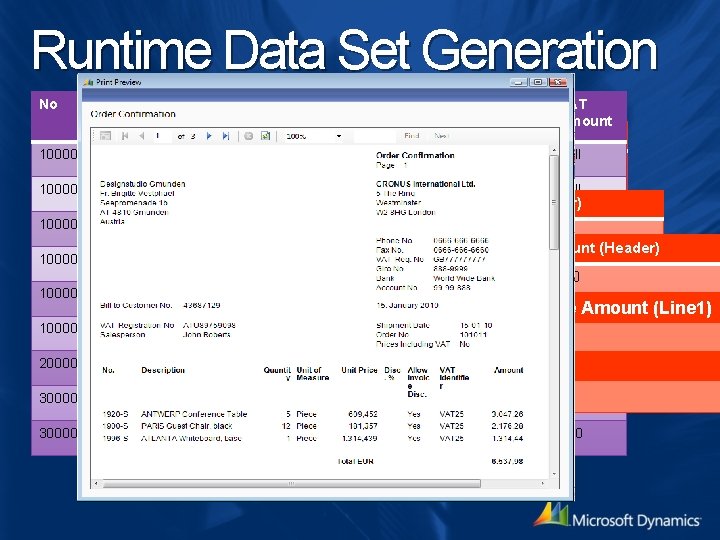This screenshot has width=720, height=540.
Task: Minimize the Print Preview window
Action: (519, 82)
